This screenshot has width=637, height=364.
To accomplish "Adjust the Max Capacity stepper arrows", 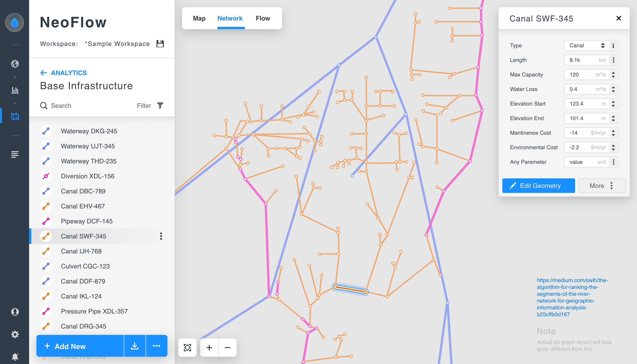I will (x=613, y=74).
